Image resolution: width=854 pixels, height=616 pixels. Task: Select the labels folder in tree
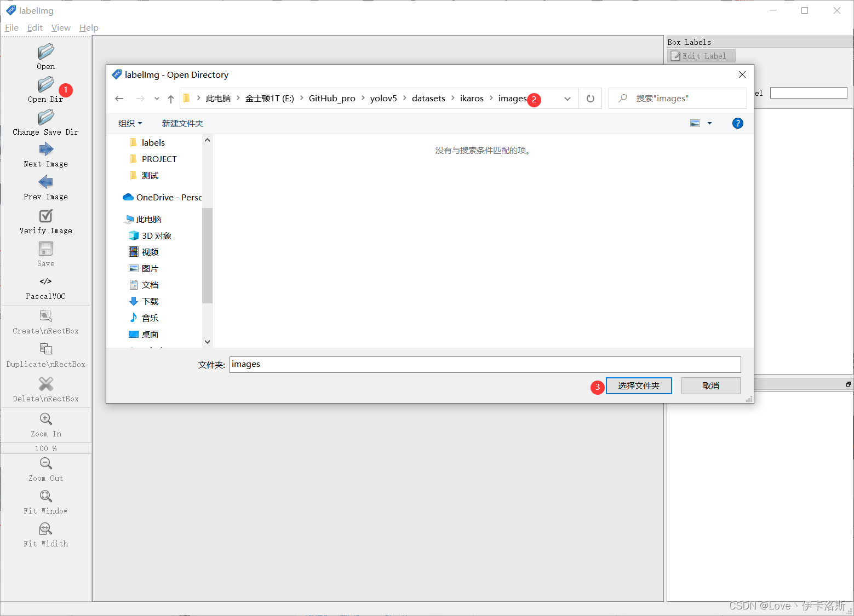(x=153, y=142)
